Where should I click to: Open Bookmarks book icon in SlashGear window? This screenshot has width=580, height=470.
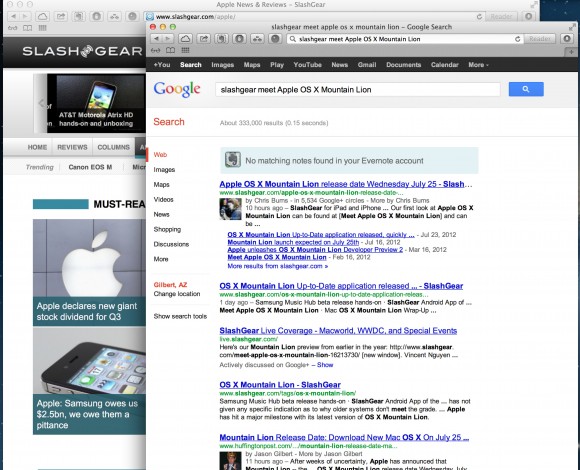pyautogui.click(x=27, y=28)
